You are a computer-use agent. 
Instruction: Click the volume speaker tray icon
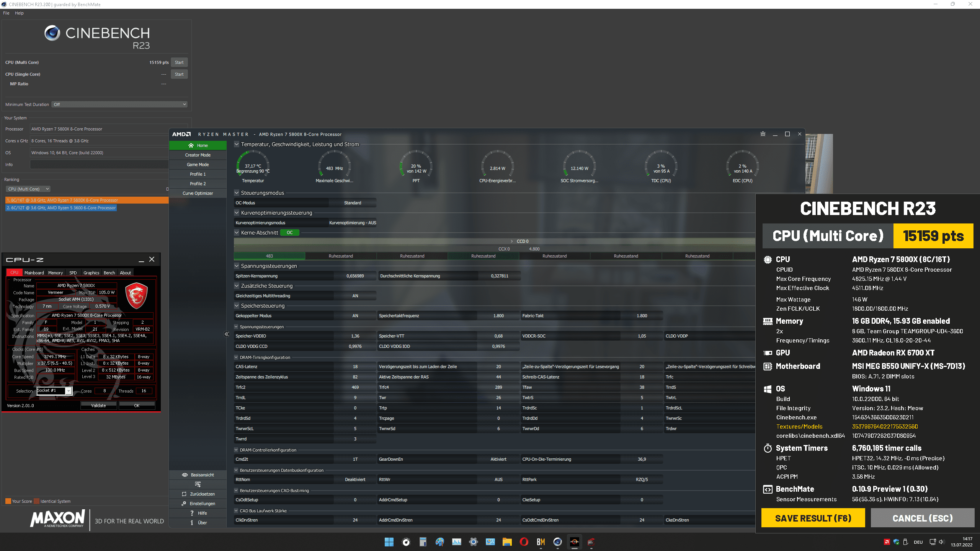[941, 542]
